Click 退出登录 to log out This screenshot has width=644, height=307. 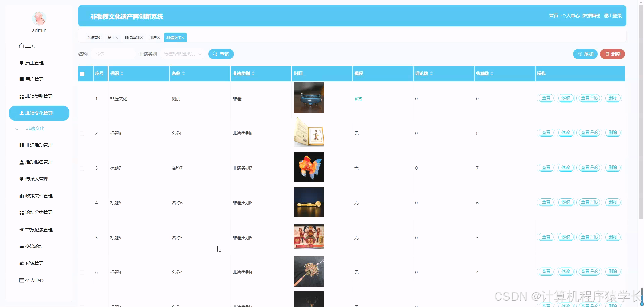click(x=613, y=16)
